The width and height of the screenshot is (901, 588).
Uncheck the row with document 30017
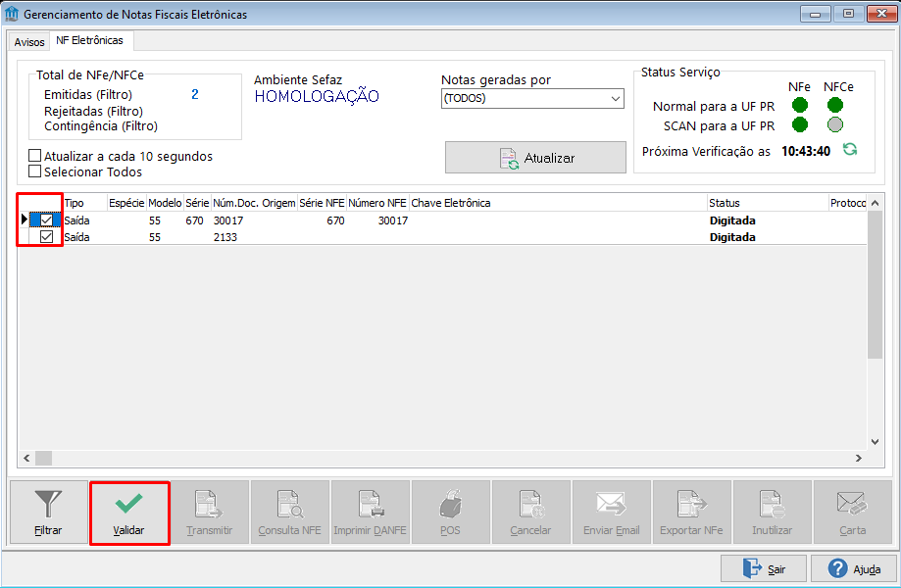[46, 220]
